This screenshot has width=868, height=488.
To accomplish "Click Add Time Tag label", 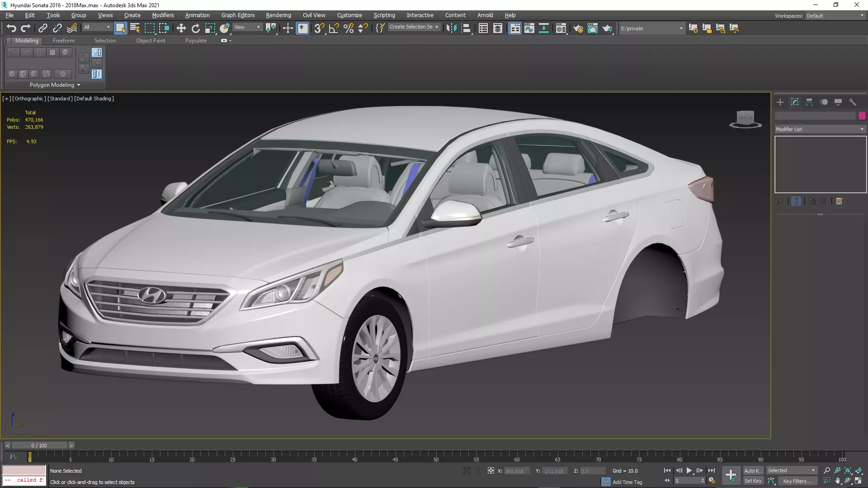I will point(627,482).
